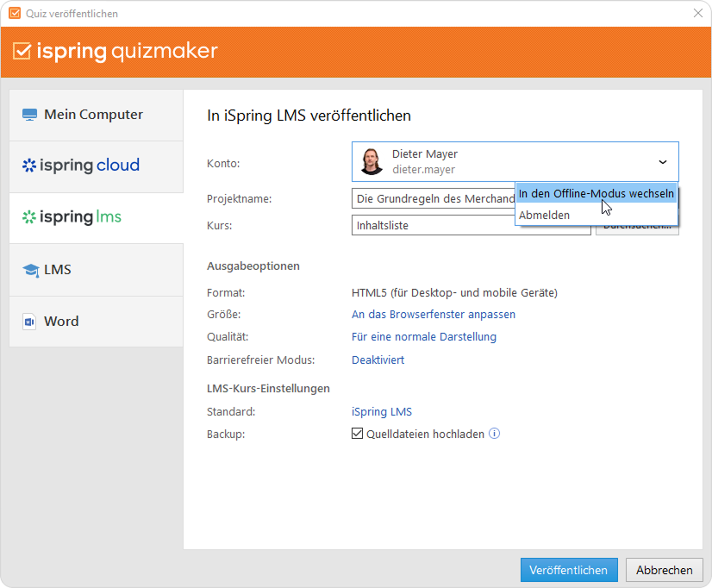712x588 pixels.
Task: Open the Konto account dropdown
Action: [663, 161]
